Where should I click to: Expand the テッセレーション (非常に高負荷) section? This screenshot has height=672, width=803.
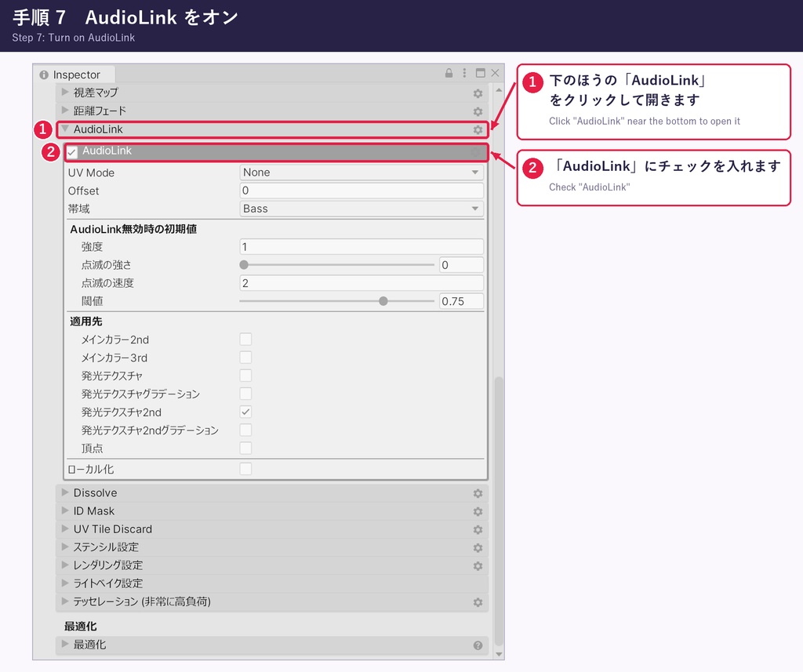65,601
